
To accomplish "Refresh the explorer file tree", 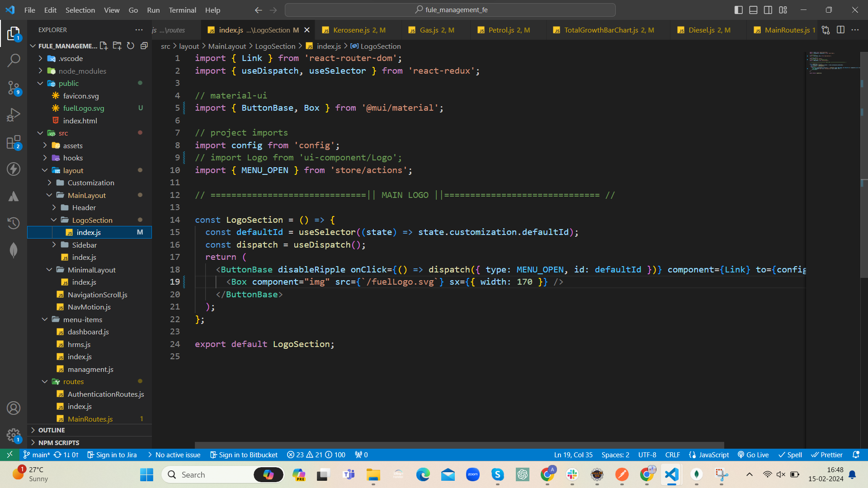I will coord(131,46).
